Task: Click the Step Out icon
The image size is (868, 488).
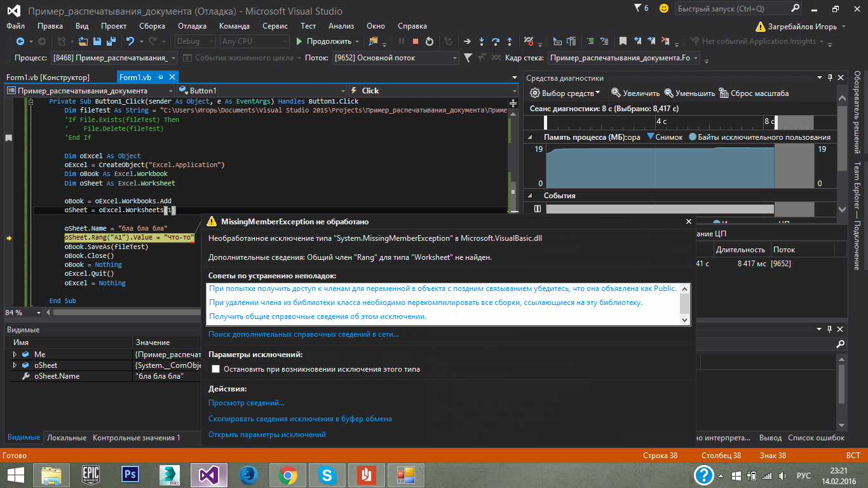Action: (x=510, y=41)
